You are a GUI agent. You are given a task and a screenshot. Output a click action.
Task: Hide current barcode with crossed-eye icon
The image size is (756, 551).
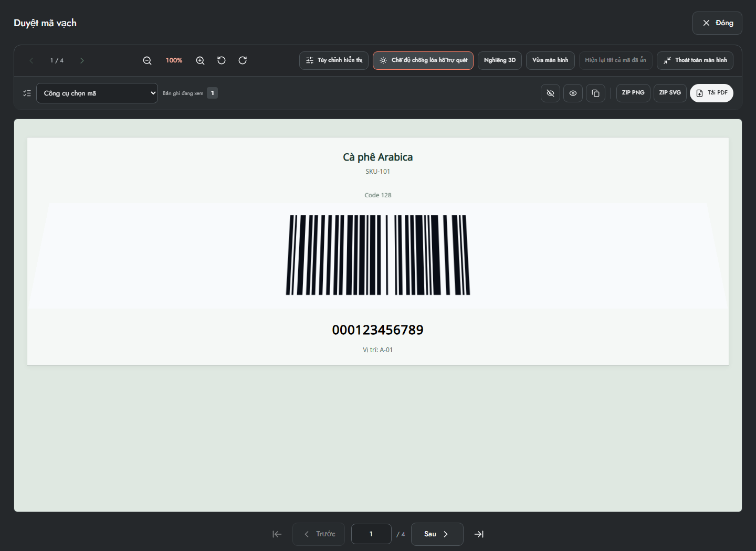click(550, 93)
